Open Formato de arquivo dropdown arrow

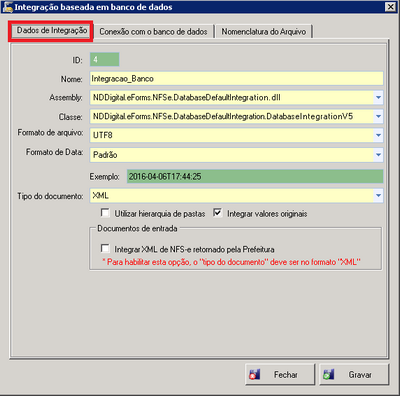point(378,135)
